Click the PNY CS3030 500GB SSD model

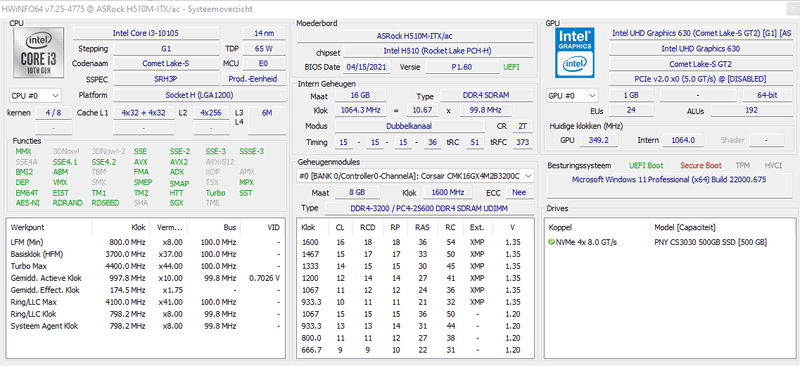(x=710, y=242)
